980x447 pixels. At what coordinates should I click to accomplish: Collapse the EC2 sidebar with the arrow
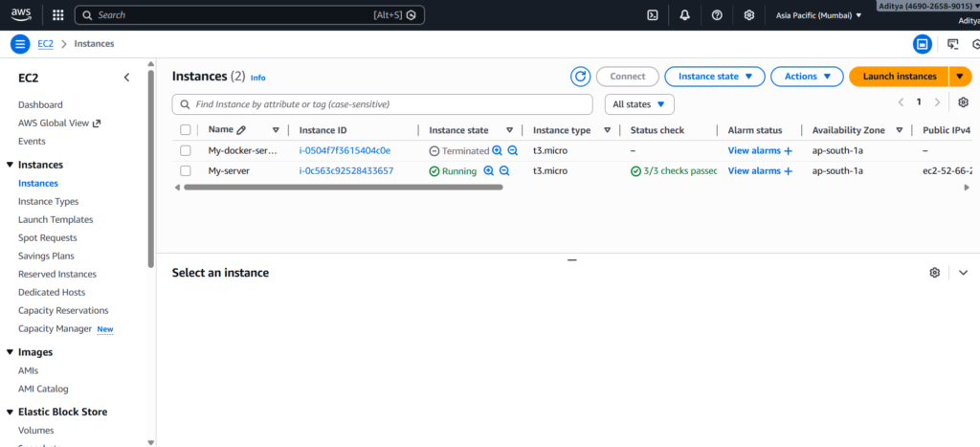pos(126,78)
